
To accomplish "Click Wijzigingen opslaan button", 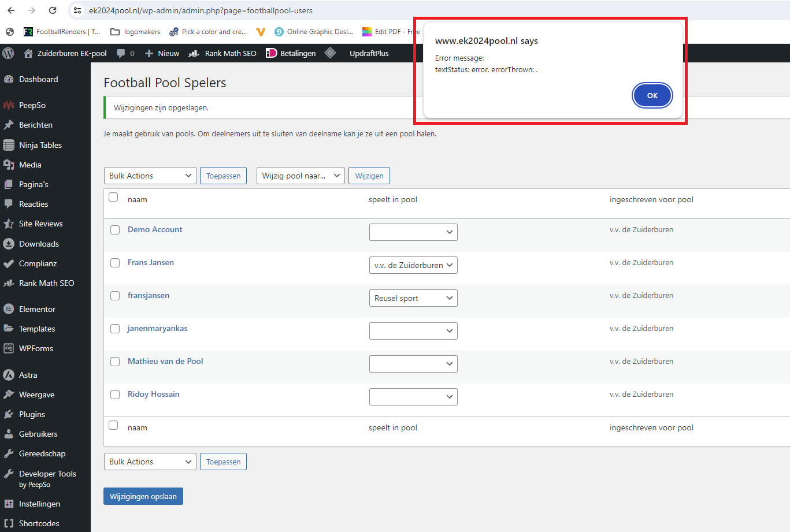I will tap(143, 496).
